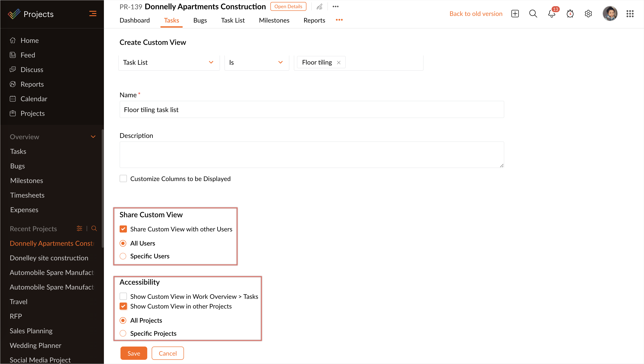Viewport: 644px width, 364px height.
Task: Open the apps grid icon
Action: 630,14
